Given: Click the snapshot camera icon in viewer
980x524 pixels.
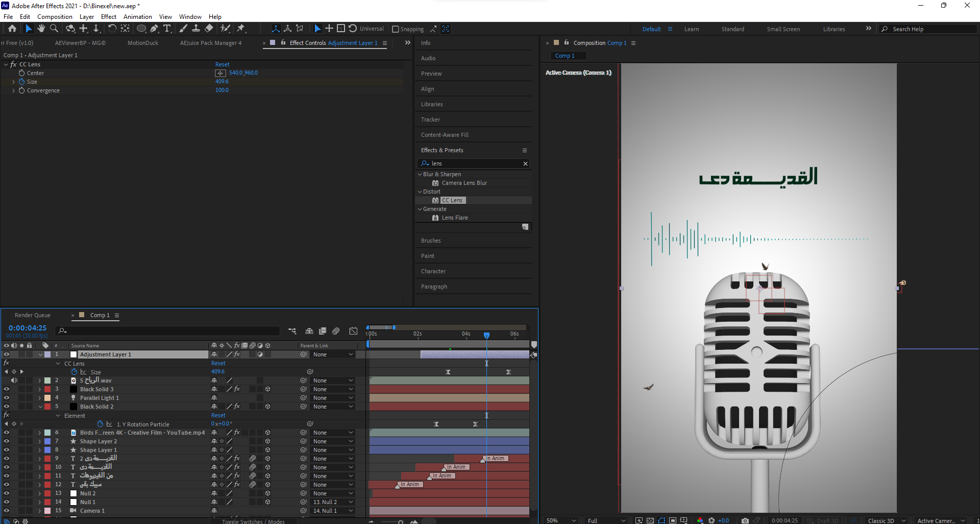Looking at the screenshot, I should tap(745, 520).
